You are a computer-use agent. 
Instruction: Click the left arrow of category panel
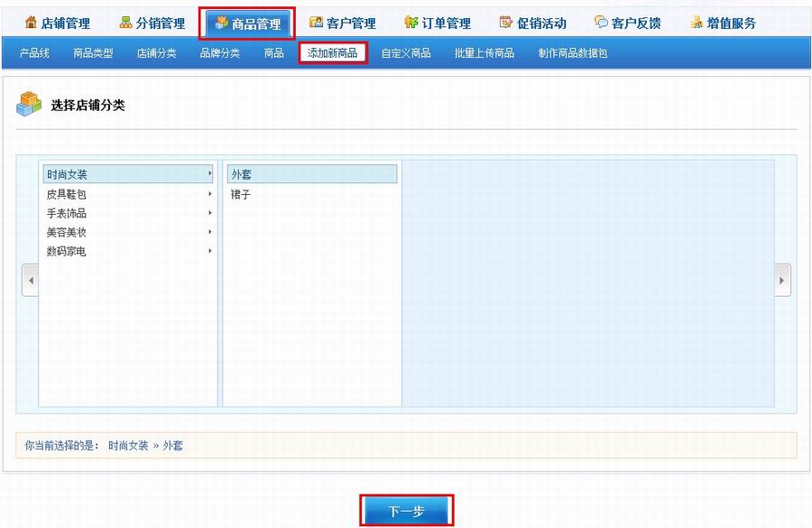point(31,281)
